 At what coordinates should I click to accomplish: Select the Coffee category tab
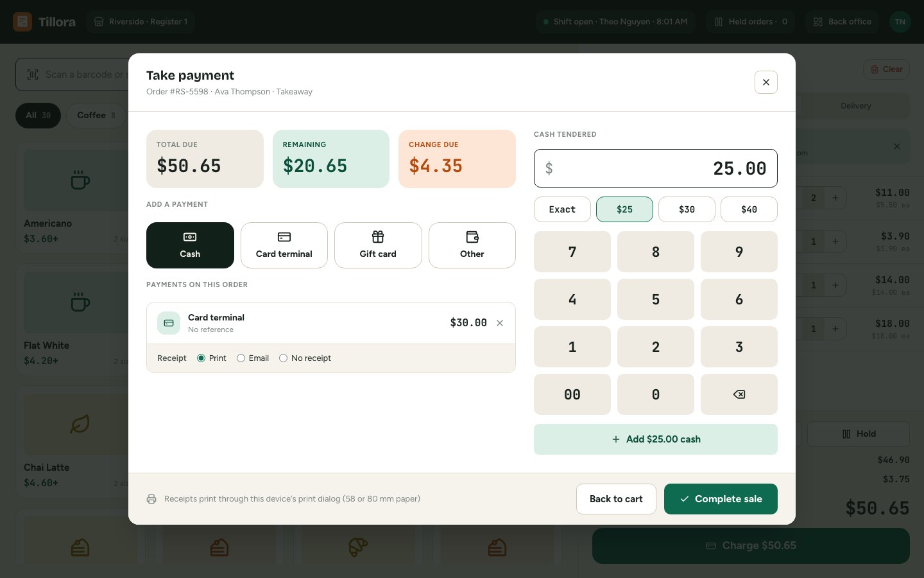point(96,116)
